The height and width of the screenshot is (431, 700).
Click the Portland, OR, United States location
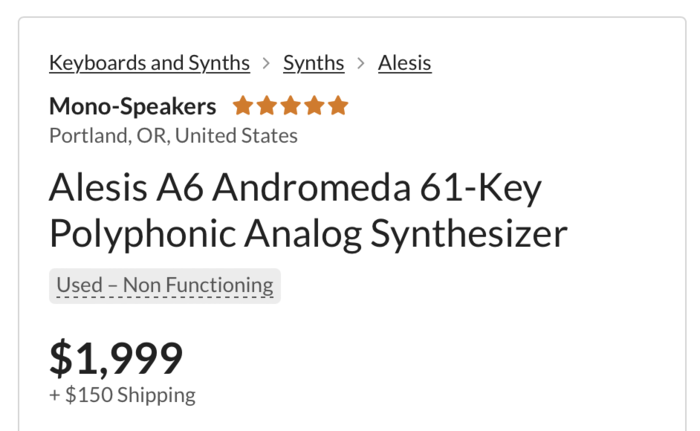point(173,135)
